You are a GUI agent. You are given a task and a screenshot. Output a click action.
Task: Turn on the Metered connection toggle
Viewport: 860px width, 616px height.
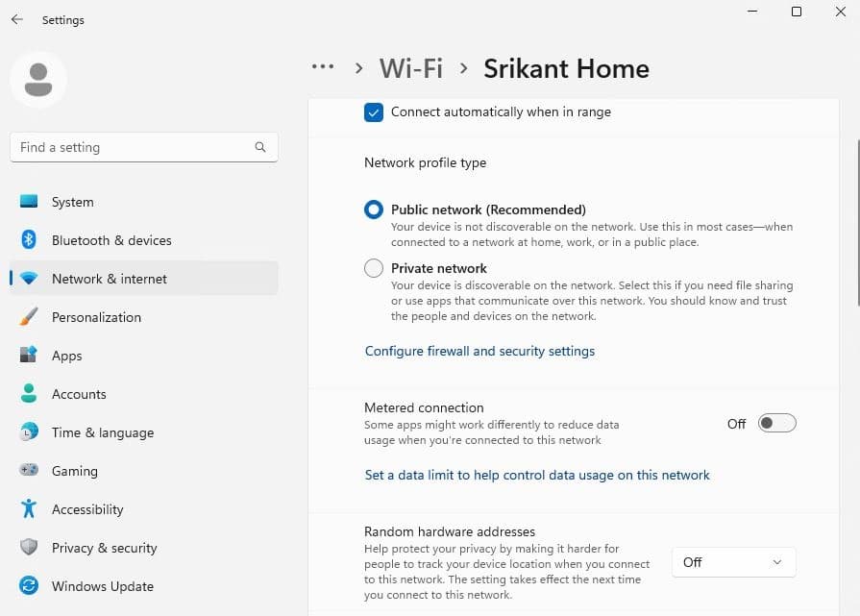[x=776, y=424]
